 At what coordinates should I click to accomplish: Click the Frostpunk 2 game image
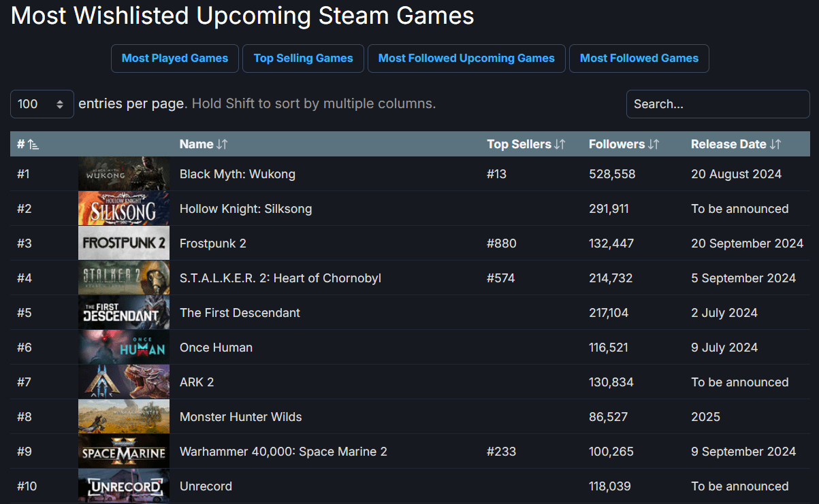tap(124, 243)
